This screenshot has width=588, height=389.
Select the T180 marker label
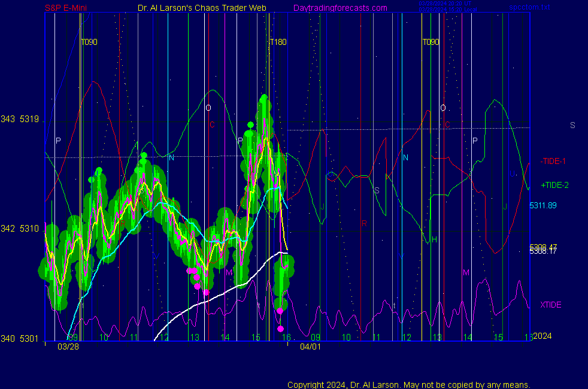(x=278, y=42)
